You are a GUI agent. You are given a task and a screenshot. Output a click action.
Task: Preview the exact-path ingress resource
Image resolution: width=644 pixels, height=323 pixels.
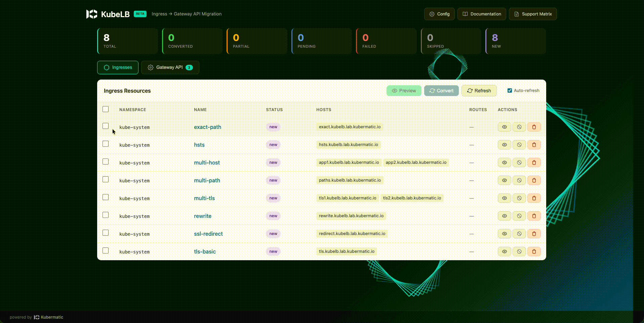(x=504, y=127)
